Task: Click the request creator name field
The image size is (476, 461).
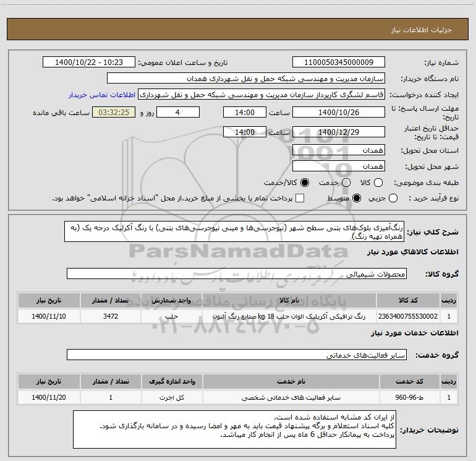Action: [x=261, y=95]
